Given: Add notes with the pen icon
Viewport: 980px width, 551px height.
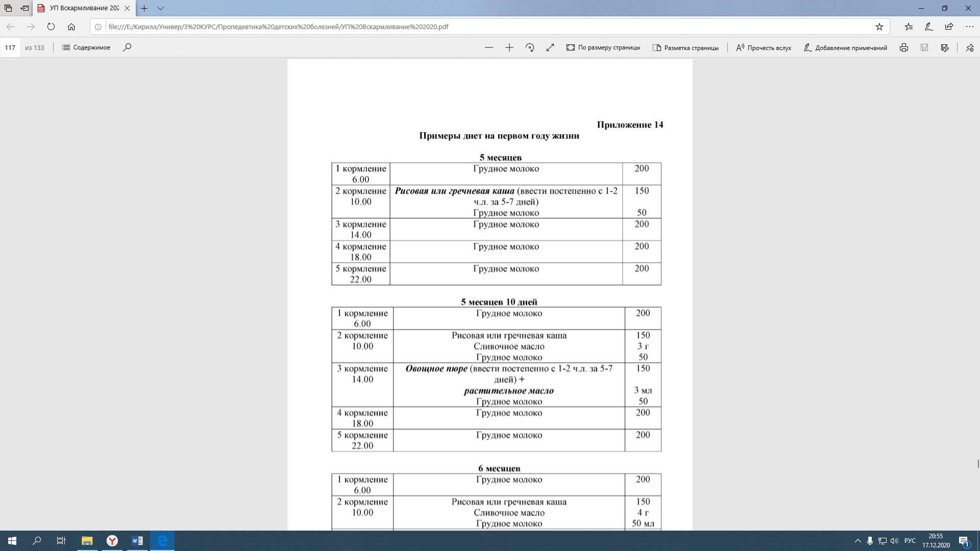Looking at the screenshot, I should point(929,27).
